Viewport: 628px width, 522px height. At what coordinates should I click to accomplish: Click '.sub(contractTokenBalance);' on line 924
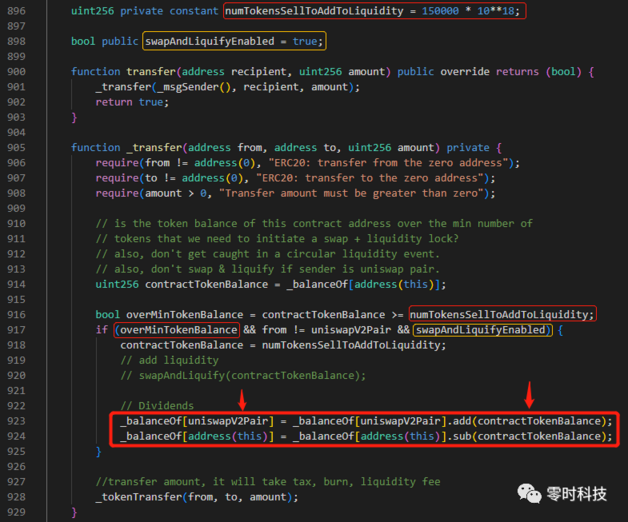coord(529,436)
